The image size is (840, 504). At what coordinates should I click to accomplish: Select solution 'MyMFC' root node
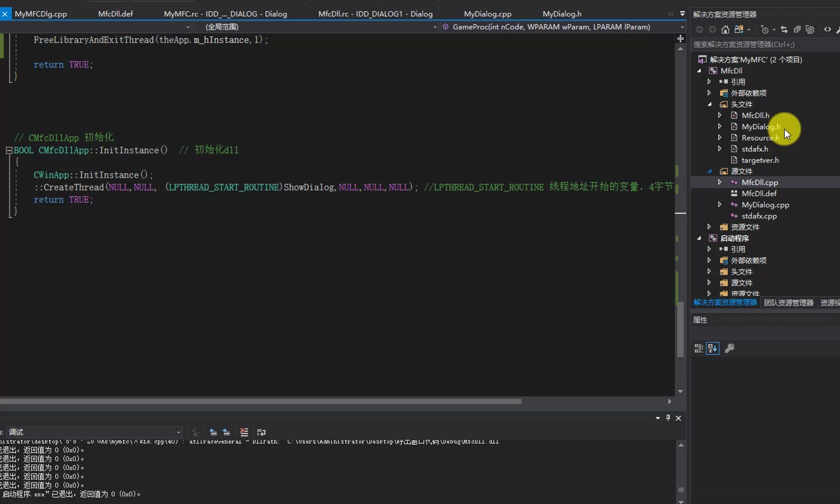click(756, 59)
